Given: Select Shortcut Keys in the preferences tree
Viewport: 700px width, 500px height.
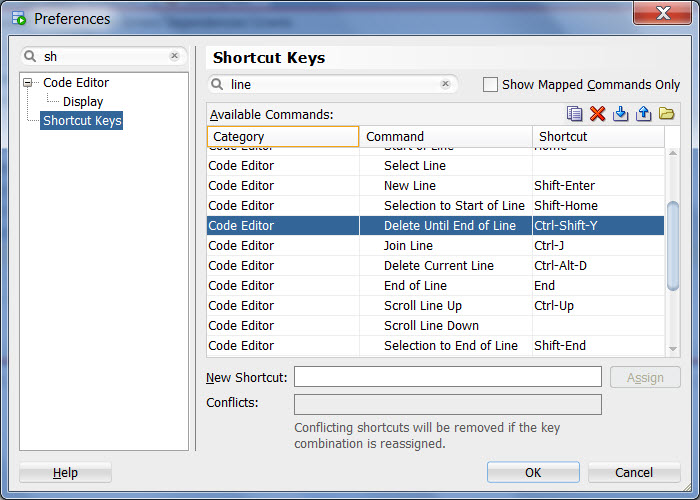Looking at the screenshot, I should 82,121.
